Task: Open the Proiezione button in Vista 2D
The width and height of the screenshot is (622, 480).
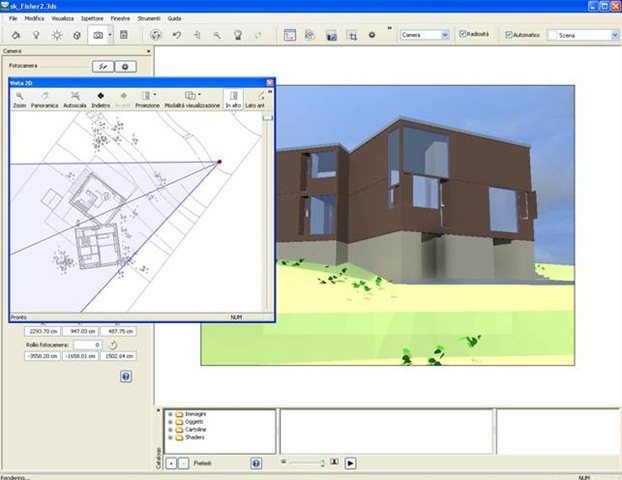Action: [148, 98]
